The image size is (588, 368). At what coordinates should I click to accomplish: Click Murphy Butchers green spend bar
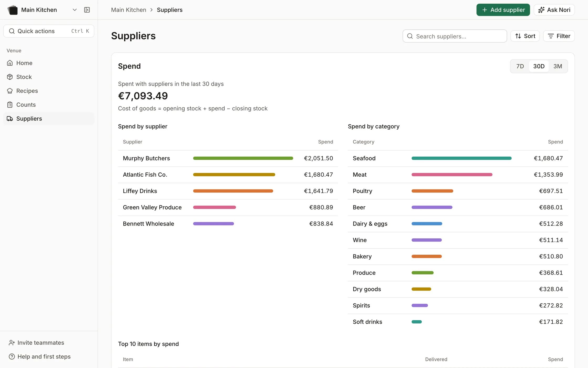243,158
